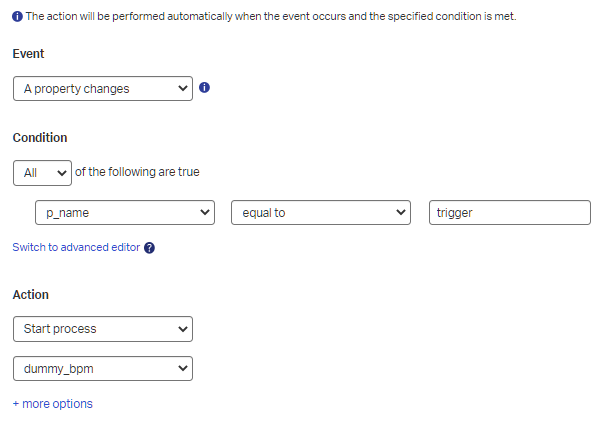Focus the "trigger" value text field

pos(509,213)
